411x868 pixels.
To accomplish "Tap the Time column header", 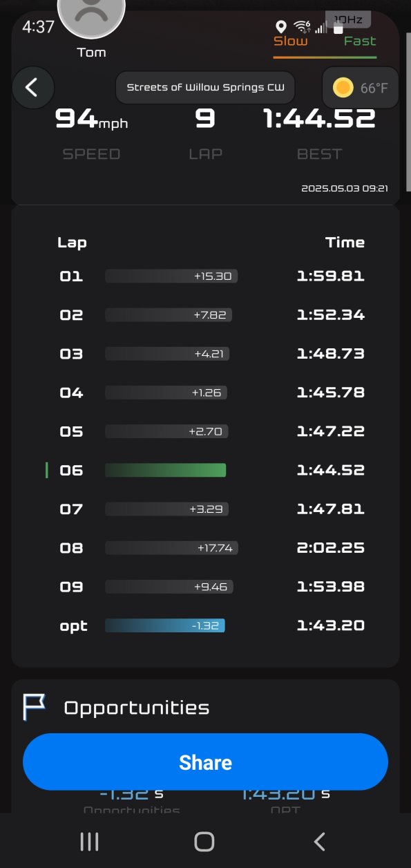I will pos(345,242).
